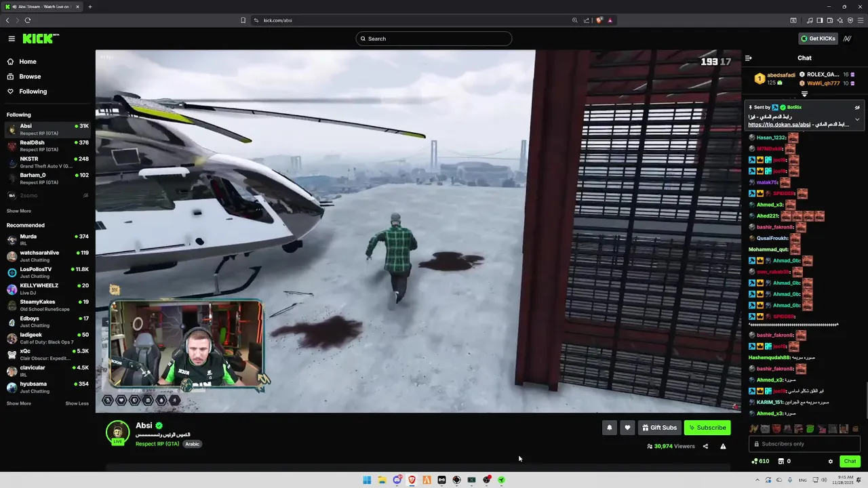Click Subscribers only chat input

pyautogui.click(x=804, y=444)
